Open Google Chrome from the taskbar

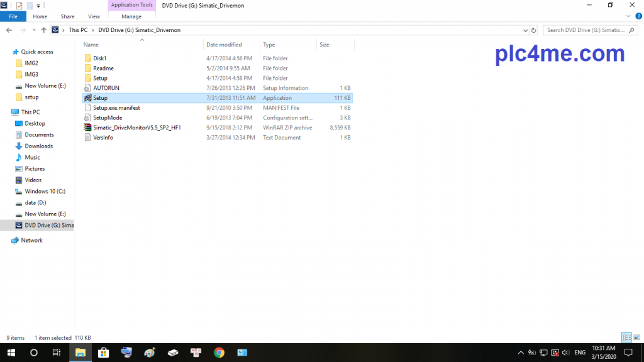[219, 353]
